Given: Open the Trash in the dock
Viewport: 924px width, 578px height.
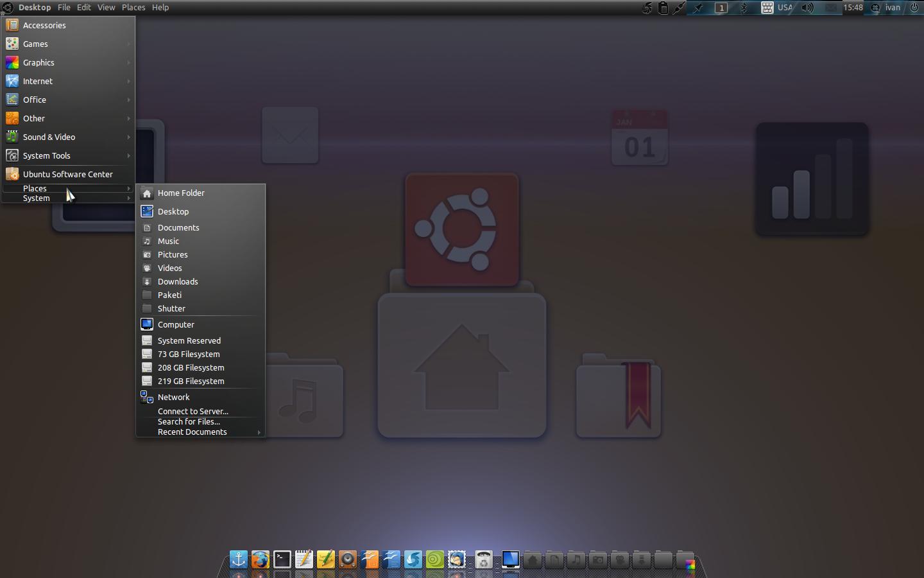Looking at the screenshot, I should pos(484,559).
